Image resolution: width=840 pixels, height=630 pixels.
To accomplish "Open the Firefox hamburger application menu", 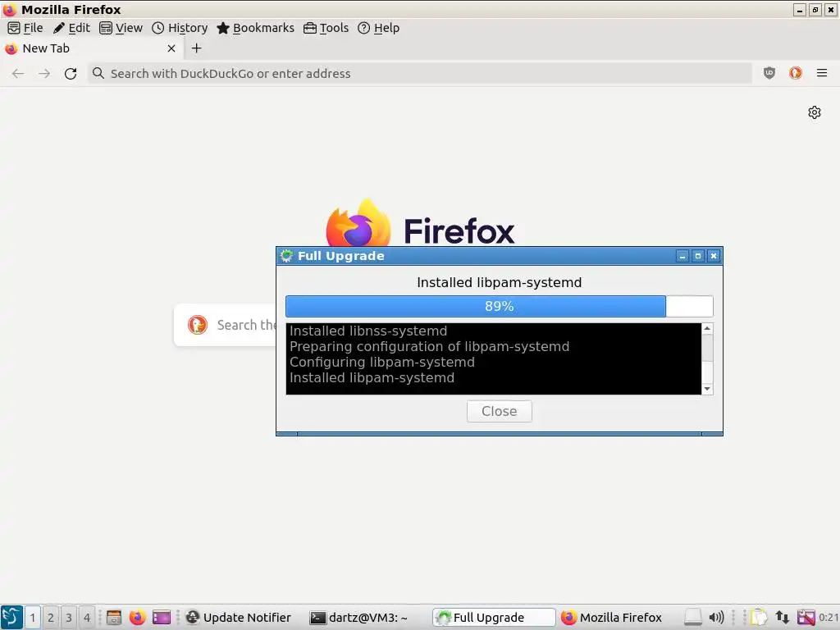I will [x=822, y=73].
